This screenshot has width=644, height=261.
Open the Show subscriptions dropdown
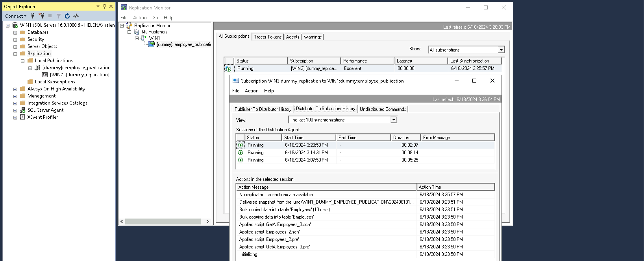tap(501, 50)
